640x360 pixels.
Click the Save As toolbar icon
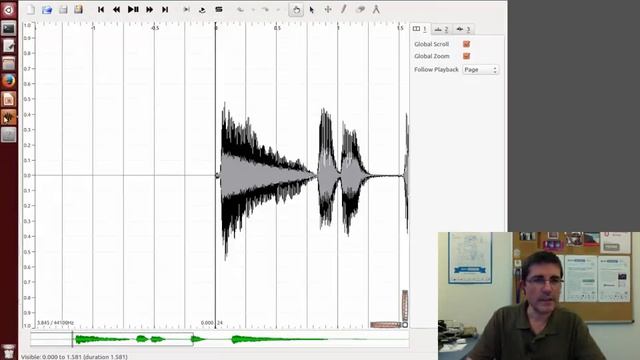click(x=78, y=9)
